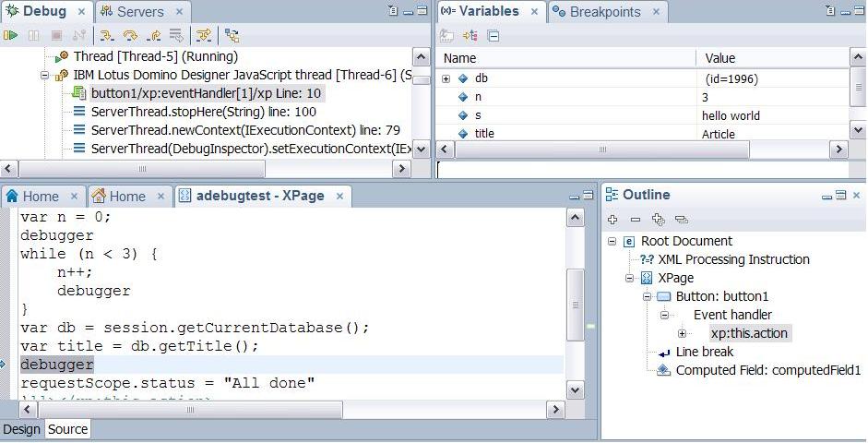Collapse all variables in Variables toolbar
Image resolution: width=868 pixels, height=443 pixels.
[x=493, y=35]
